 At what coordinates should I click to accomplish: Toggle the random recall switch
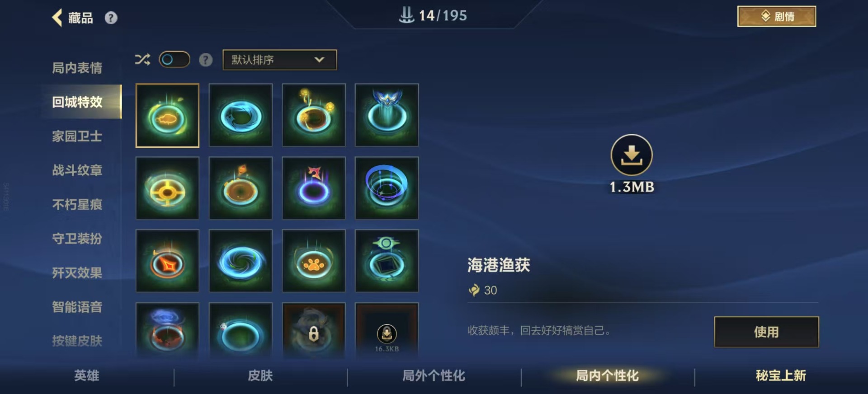click(x=174, y=60)
